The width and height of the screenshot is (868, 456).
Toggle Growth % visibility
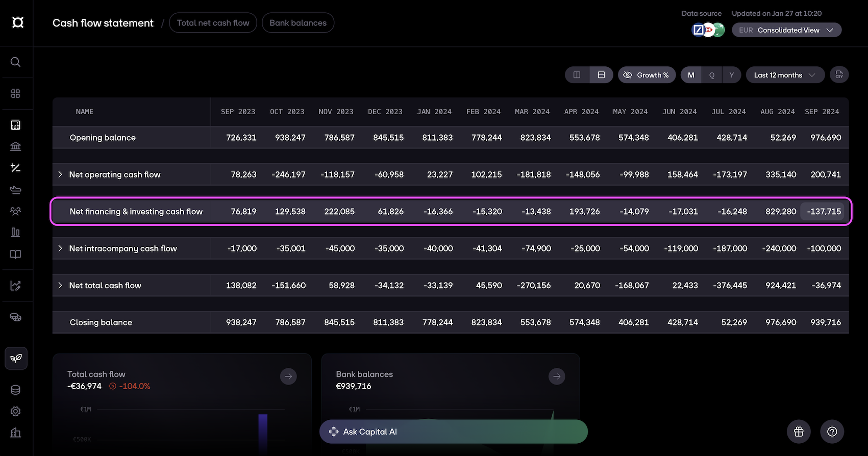(647, 75)
